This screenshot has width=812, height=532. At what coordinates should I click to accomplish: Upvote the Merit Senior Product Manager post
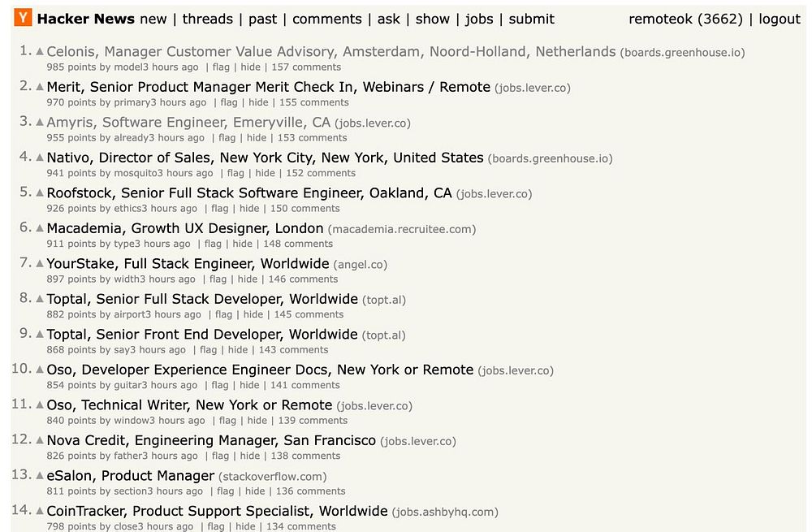[x=40, y=87]
